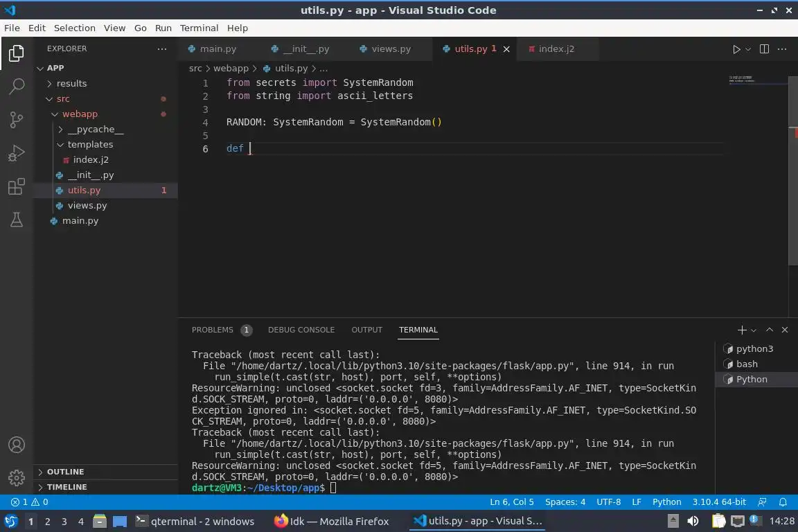Open the Go menu
Screen dimensions: 798x532
(141, 28)
